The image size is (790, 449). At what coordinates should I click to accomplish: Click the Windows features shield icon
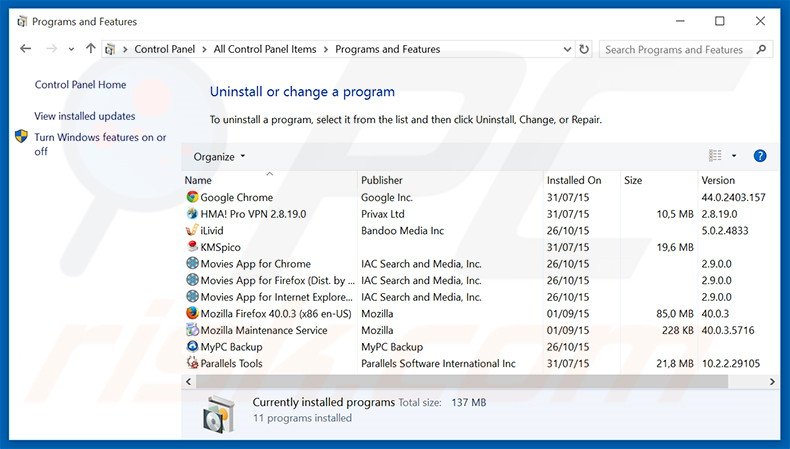coord(21,136)
